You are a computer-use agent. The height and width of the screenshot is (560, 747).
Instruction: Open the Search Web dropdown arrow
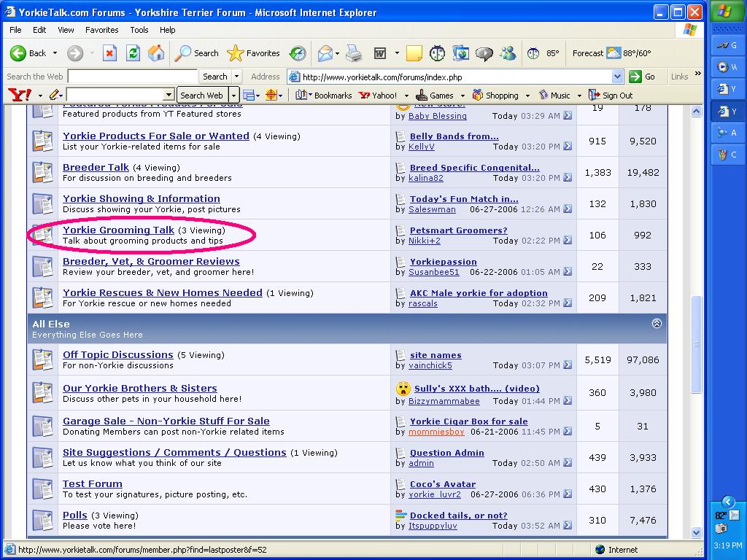[x=234, y=95]
